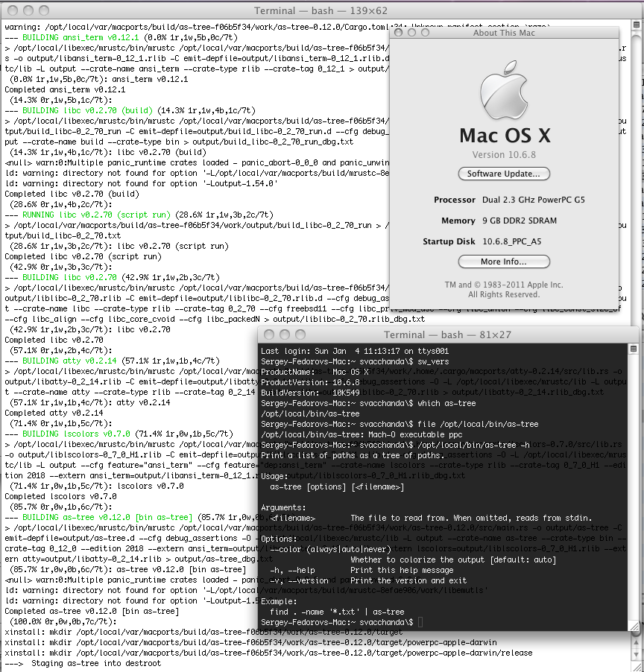Click the 'About This Mac' title bar text
Image resolution: width=644 pixels, height=672 pixels.
[x=504, y=33]
